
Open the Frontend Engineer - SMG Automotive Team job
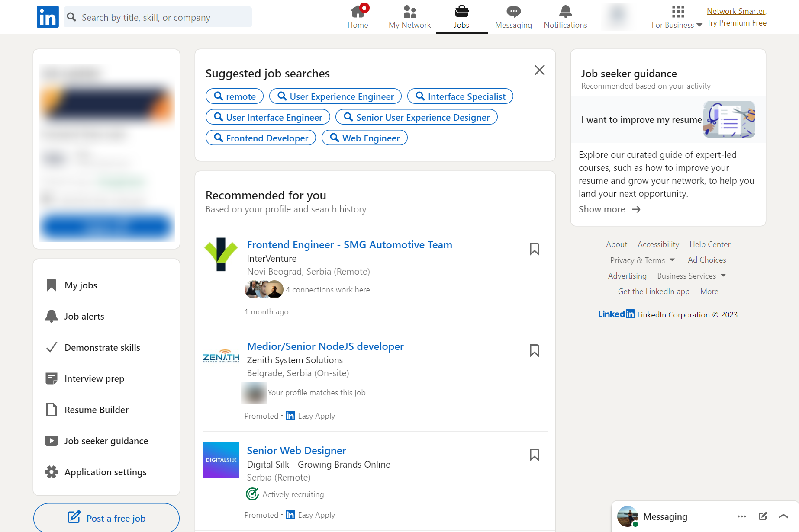[349, 245]
